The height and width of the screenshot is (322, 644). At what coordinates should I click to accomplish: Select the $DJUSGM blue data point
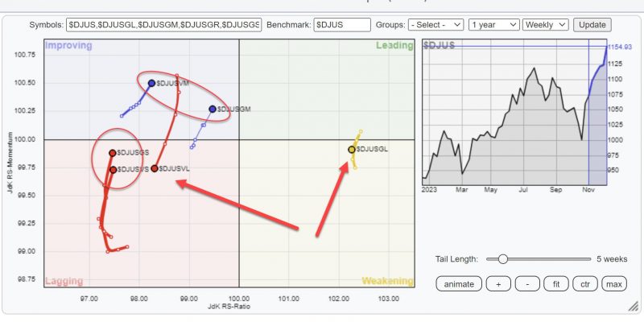[x=213, y=109]
